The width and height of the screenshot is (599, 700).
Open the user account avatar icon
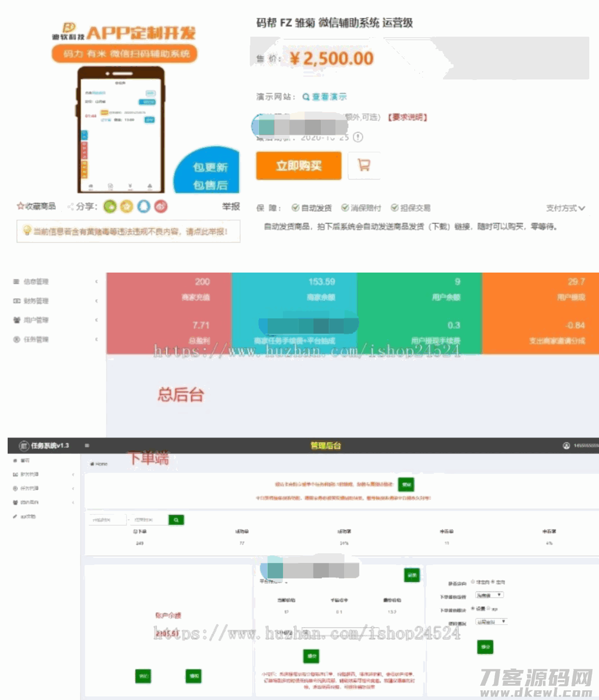click(x=566, y=446)
